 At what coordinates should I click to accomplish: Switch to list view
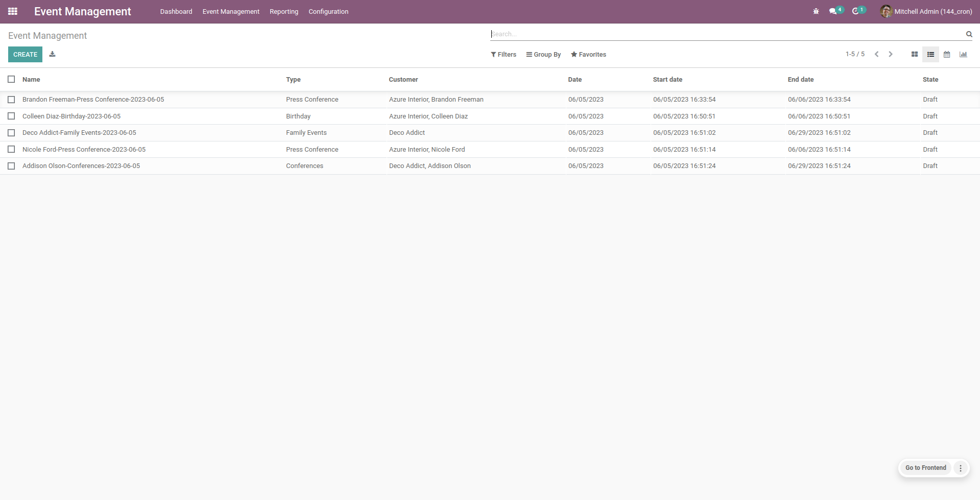(x=930, y=54)
